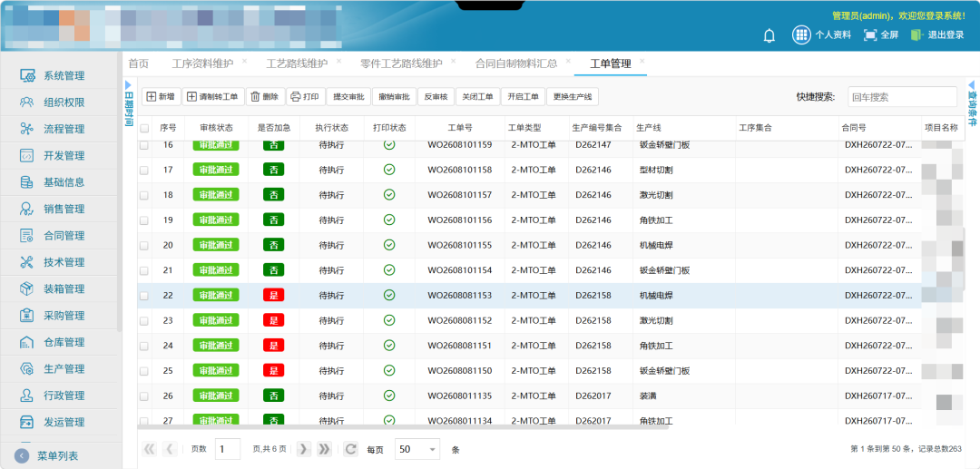Go to next page icon
The width and height of the screenshot is (980, 469).
[x=304, y=448]
